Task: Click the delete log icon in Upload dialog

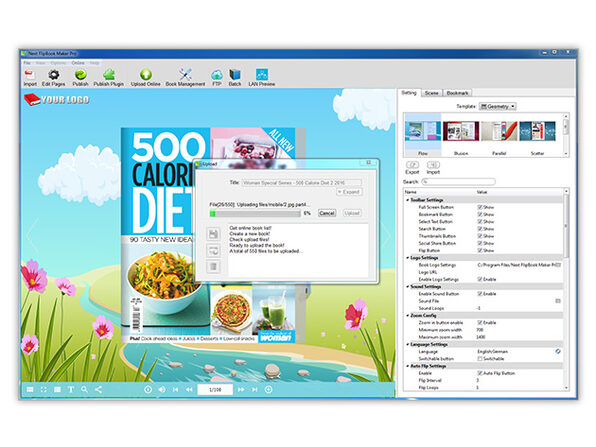Action: (213, 266)
